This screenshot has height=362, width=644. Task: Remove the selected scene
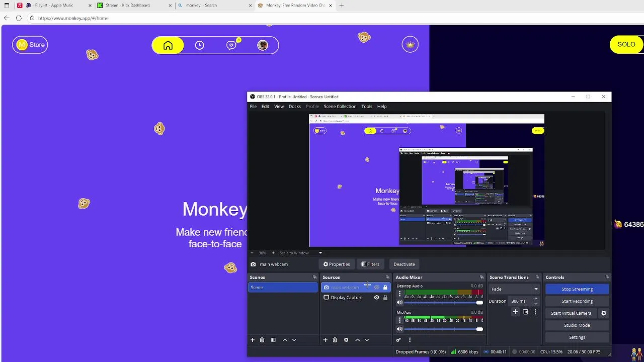pyautogui.click(x=262, y=340)
